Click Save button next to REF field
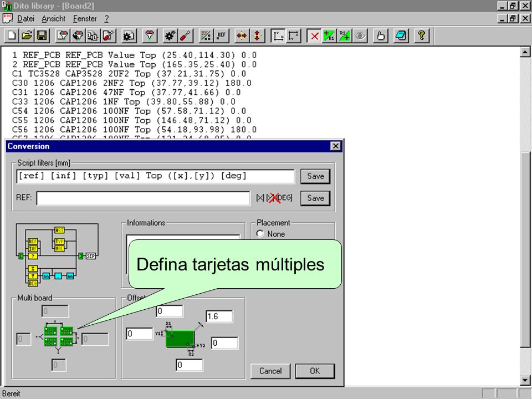This screenshot has height=399, width=532. click(x=315, y=198)
